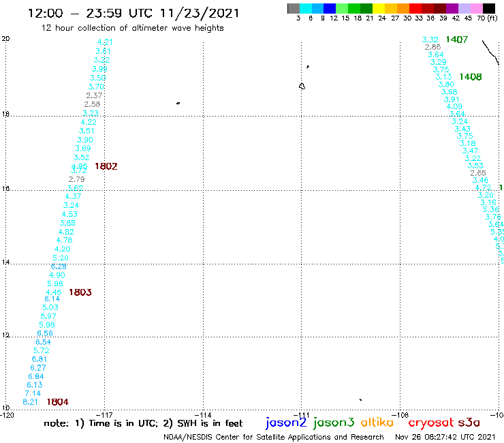This screenshot has width=504, height=443.
Task: Click the NOAA/NESDIS Center credit line
Action: pos(274,437)
